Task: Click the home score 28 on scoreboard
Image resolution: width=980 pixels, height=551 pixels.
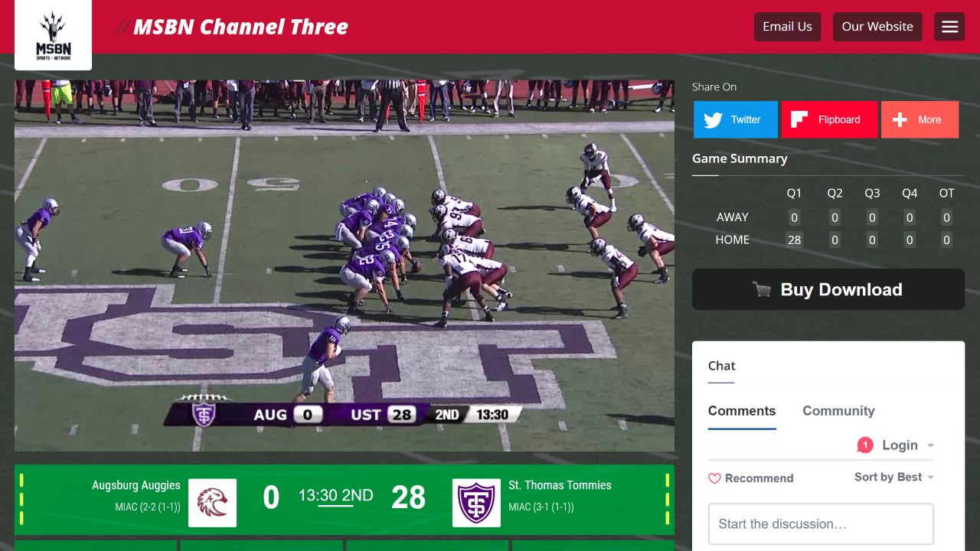Action: (x=408, y=497)
